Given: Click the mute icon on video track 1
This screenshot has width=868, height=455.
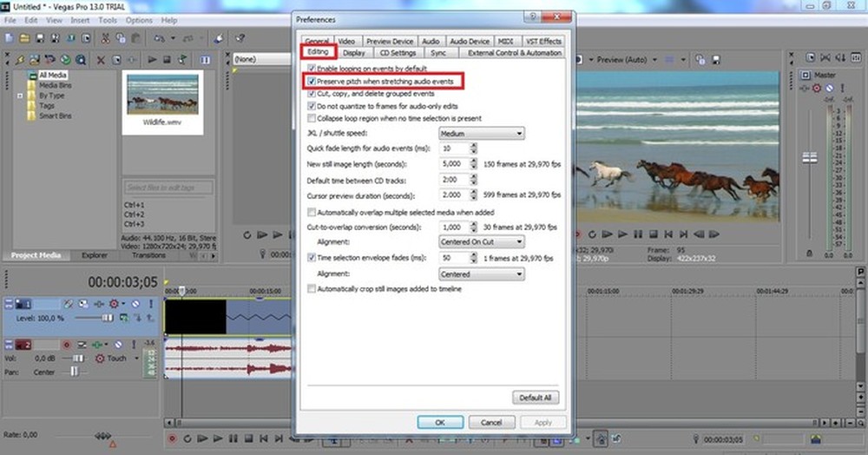Looking at the screenshot, I should 135,304.
